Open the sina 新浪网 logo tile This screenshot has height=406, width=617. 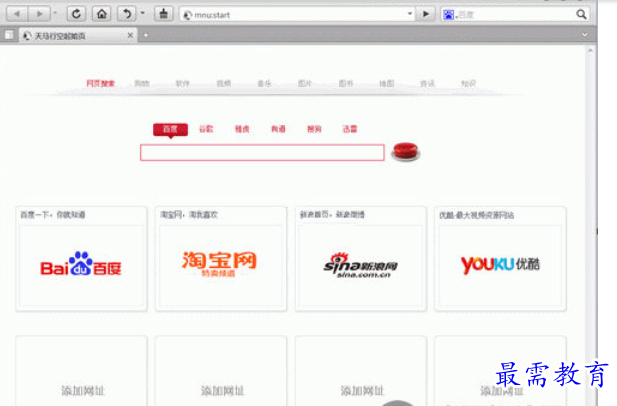361,266
